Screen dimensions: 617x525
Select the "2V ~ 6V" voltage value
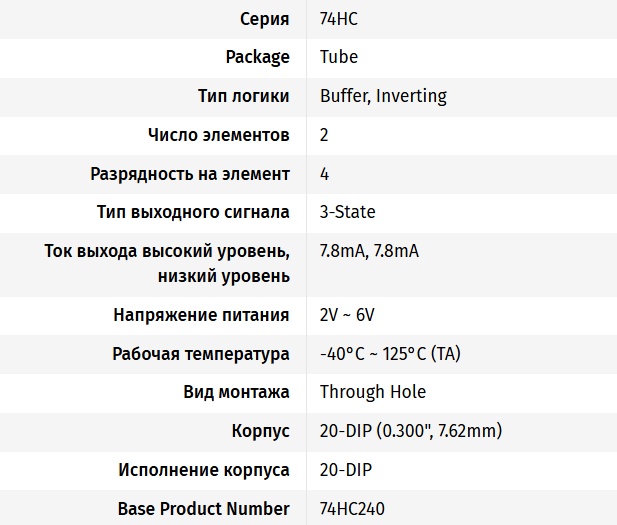click(x=347, y=315)
